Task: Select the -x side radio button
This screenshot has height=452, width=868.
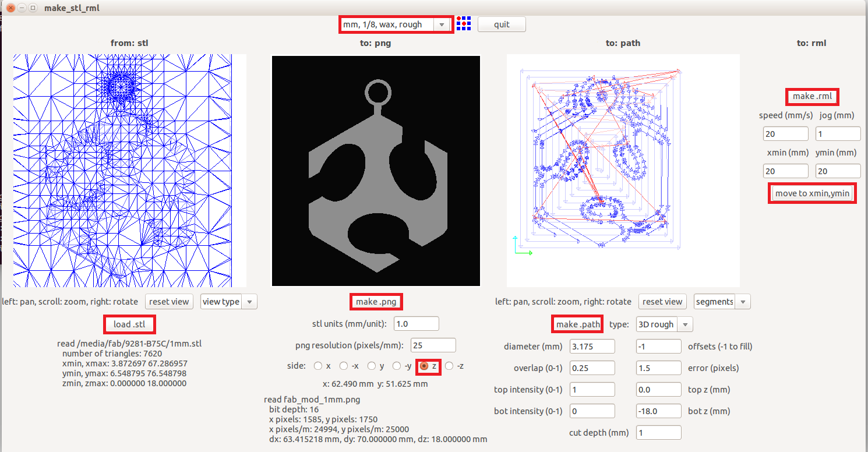Action: click(344, 366)
